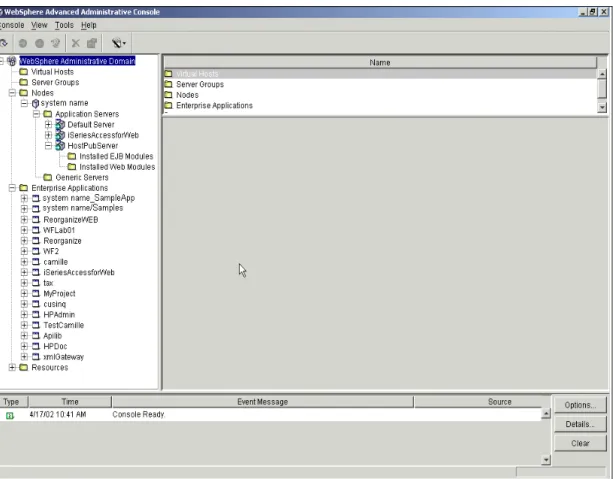Click the Console Ready event type icon
This screenshot has width=613, height=479.
(10, 416)
